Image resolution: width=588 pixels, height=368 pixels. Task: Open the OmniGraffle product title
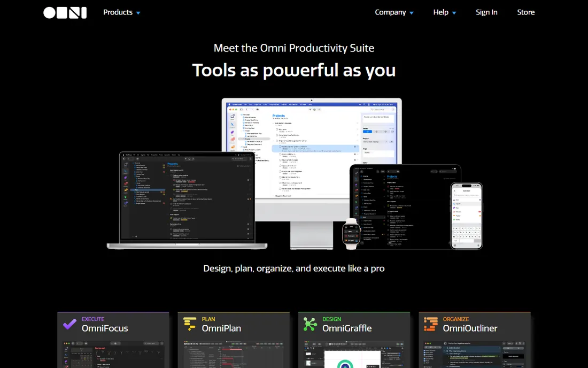[347, 328]
